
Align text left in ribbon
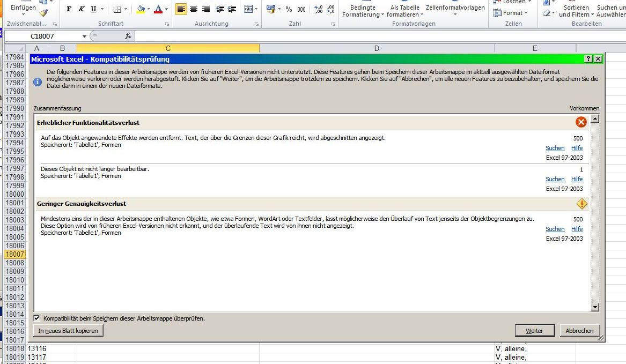tap(181, 9)
